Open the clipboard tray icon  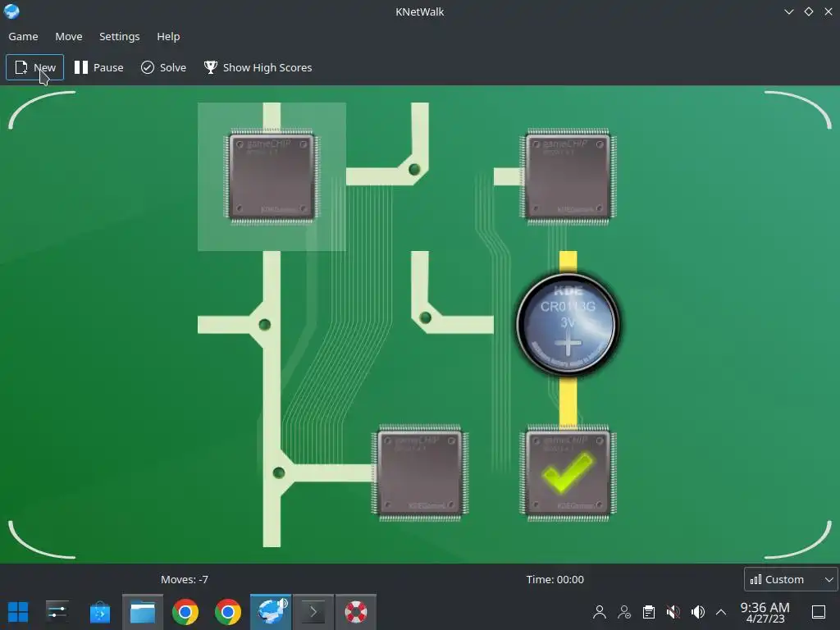649,612
